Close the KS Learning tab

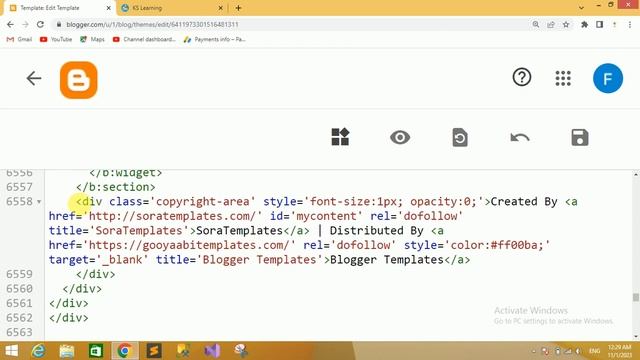point(220,8)
